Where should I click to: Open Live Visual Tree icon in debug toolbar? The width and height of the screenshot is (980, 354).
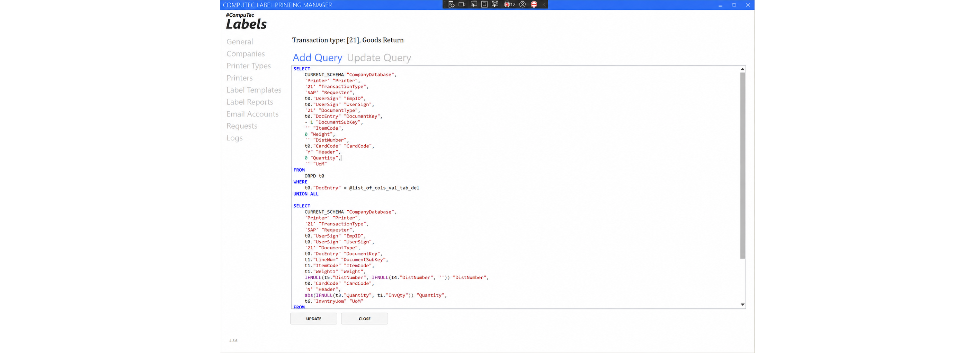click(451, 5)
